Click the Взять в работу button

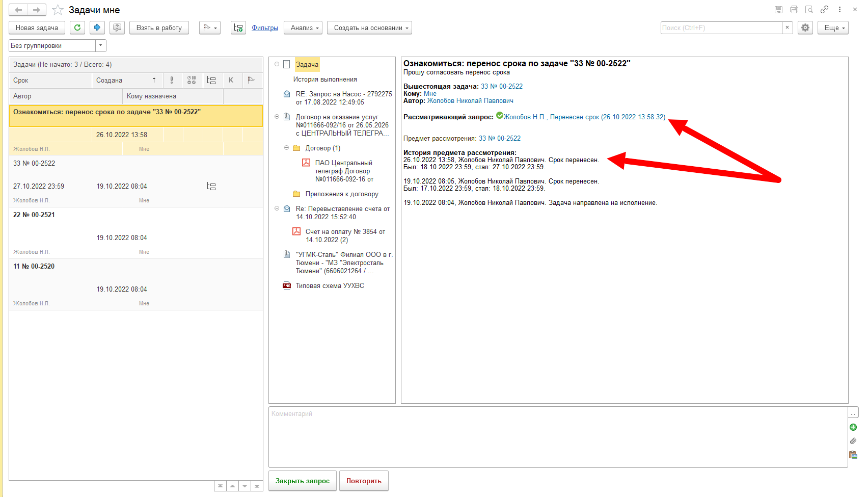click(x=159, y=28)
